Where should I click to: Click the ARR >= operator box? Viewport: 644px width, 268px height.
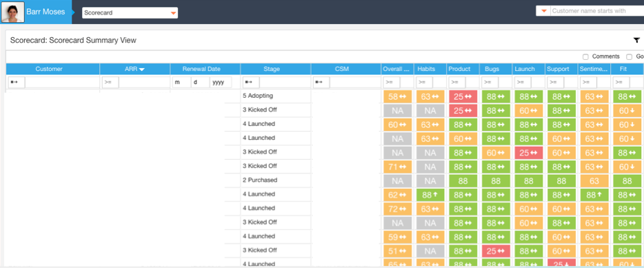click(x=110, y=83)
